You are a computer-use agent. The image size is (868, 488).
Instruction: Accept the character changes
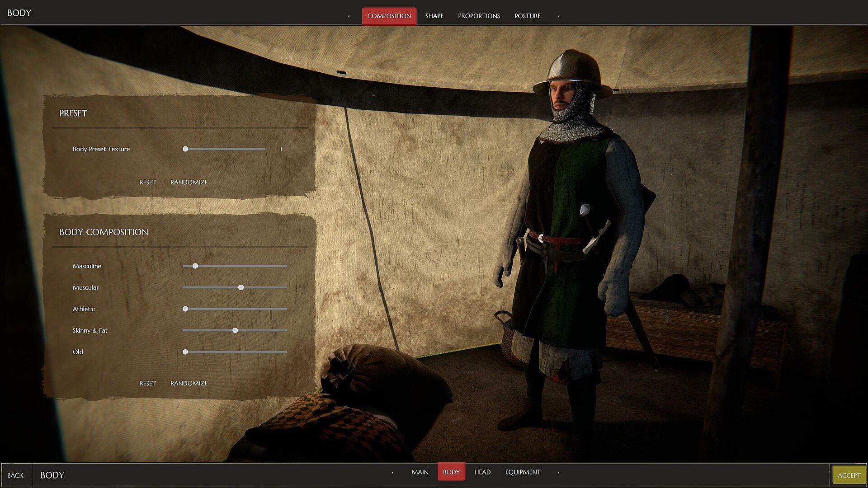click(849, 475)
